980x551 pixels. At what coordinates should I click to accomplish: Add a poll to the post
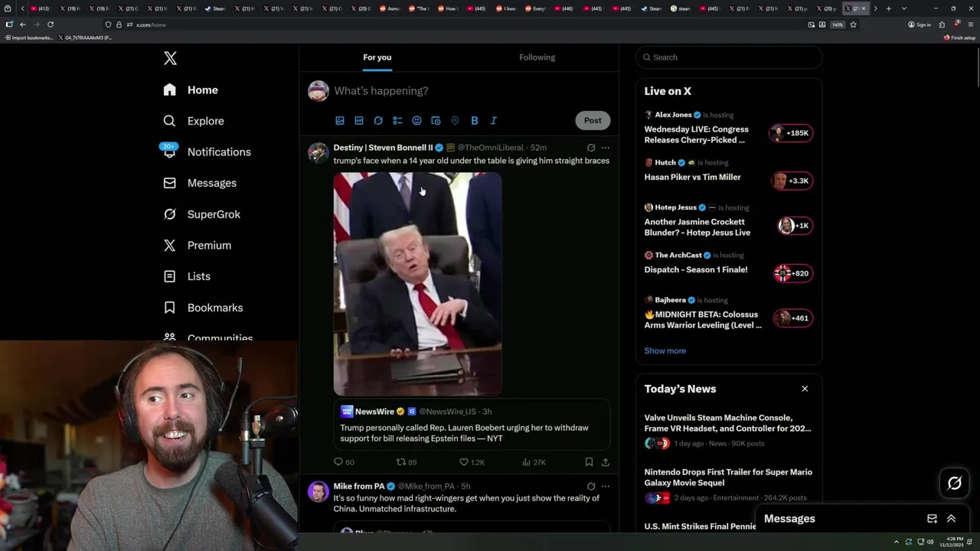point(397,120)
